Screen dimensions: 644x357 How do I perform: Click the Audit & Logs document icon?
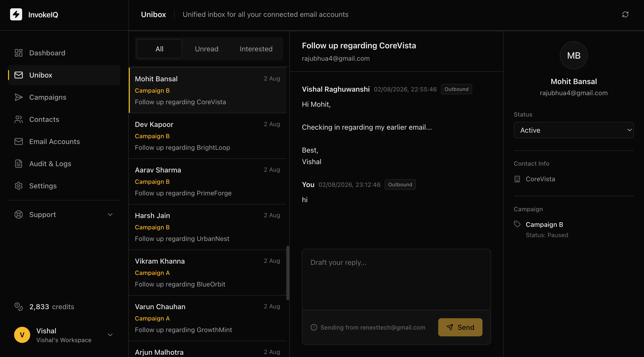click(19, 164)
